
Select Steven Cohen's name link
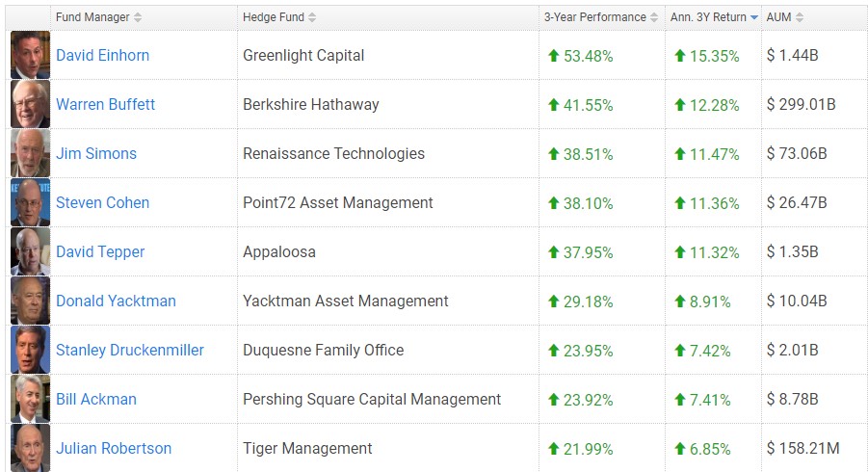[102, 203]
